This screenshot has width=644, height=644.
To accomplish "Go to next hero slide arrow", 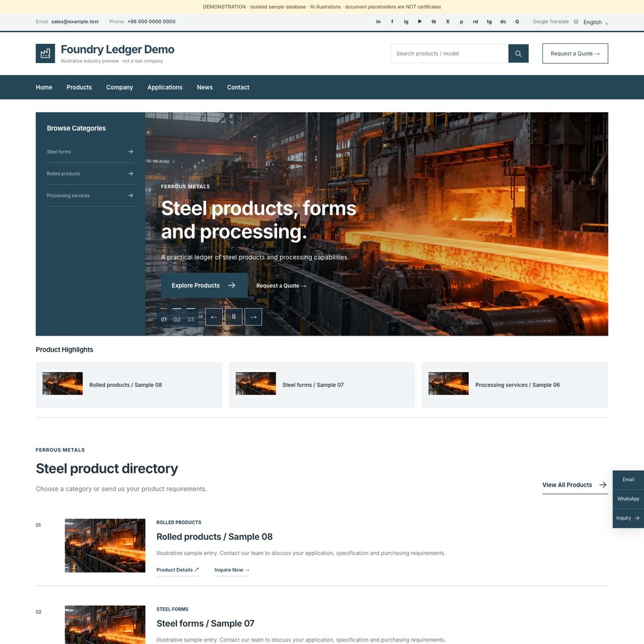I will tap(253, 317).
